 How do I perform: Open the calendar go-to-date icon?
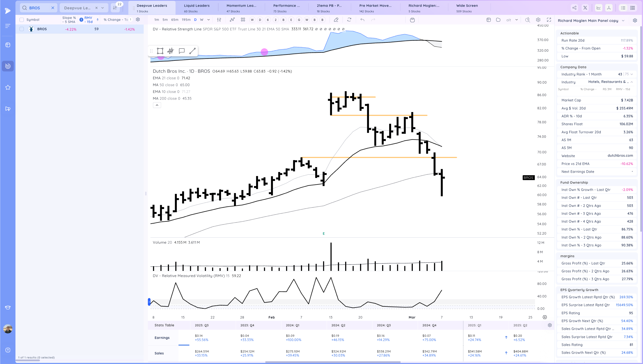pos(412,20)
